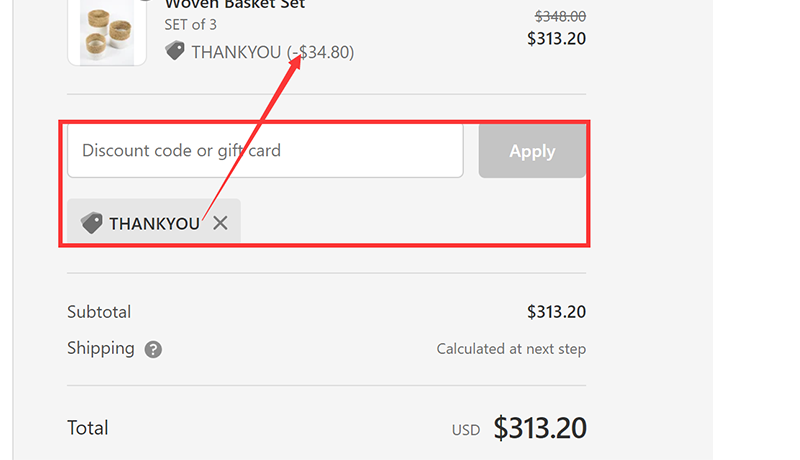The width and height of the screenshot is (800, 460).
Task: Click the Calculated at next step text
Action: coord(511,349)
